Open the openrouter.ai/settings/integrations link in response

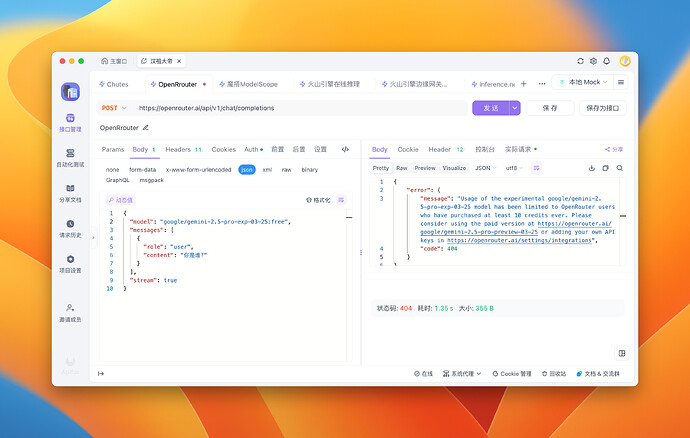pos(519,240)
